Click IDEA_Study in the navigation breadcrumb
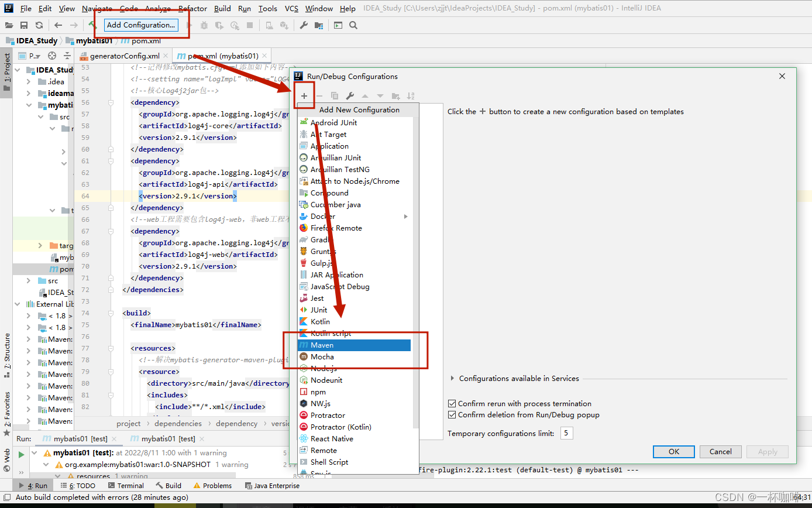The width and height of the screenshot is (812, 508). 37,41
